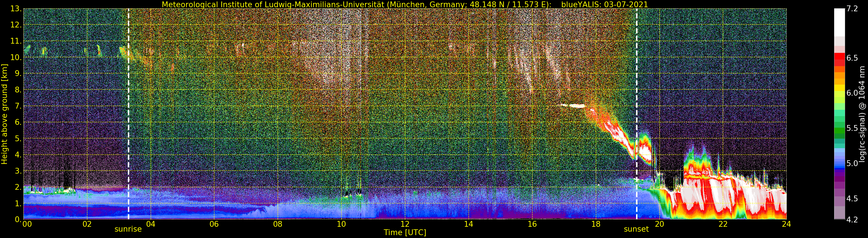The height and width of the screenshot is (238, 868).
Task: Click the 'Time [UTC]' axis label
Action: (405, 232)
